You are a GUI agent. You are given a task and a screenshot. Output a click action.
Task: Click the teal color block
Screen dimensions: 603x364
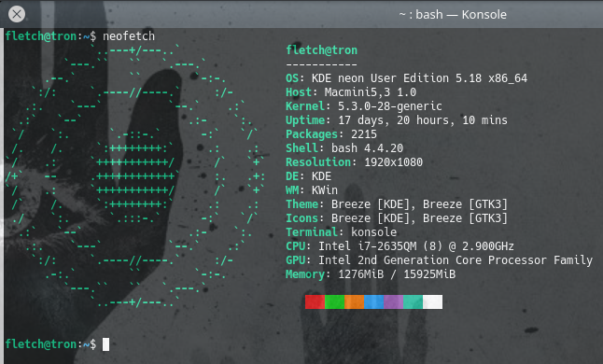413,301
